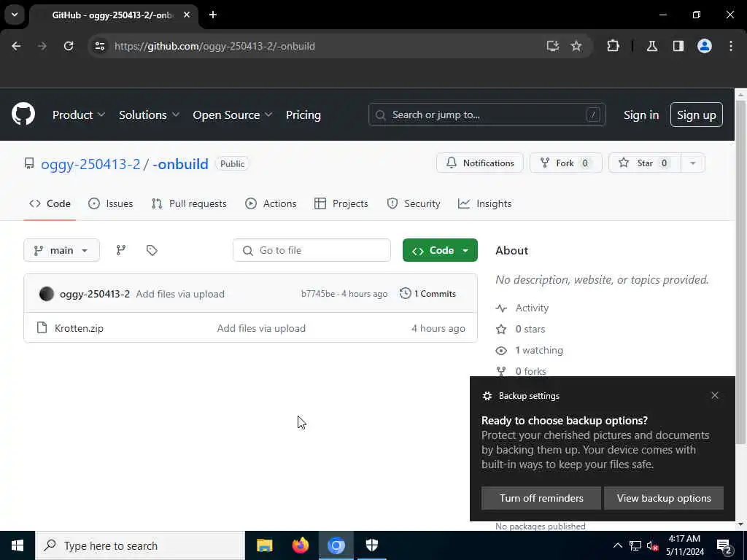The height and width of the screenshot is (560, 747).
Task: Fork the repository with the Fork button
Action: pos(565,163)
